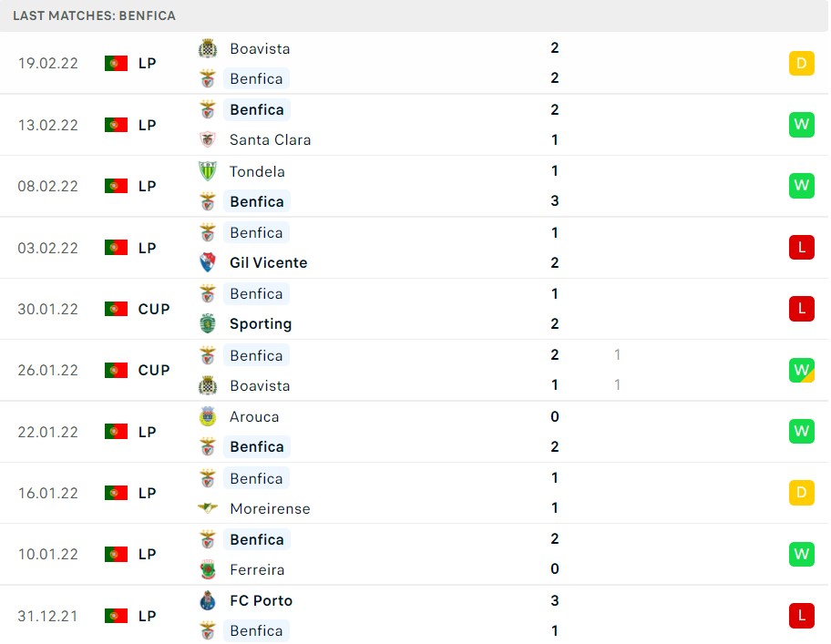Click the loss badge for Gil Vicente match
The height and width of the screenshot is (644, 831).
[801, 248]
